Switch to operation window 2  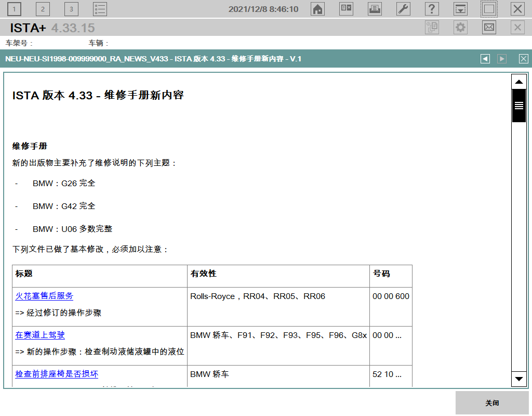(x=43, y=9)
